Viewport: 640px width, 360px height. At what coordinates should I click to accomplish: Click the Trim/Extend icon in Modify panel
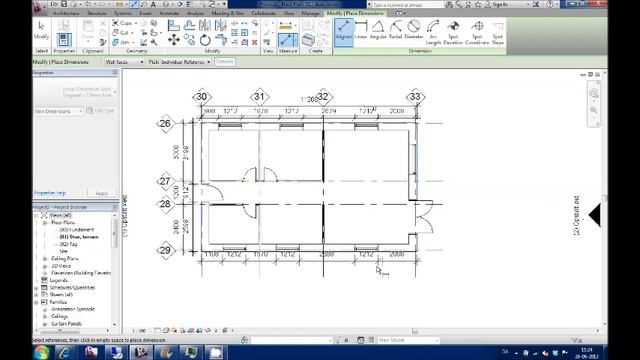pos(220,40)
